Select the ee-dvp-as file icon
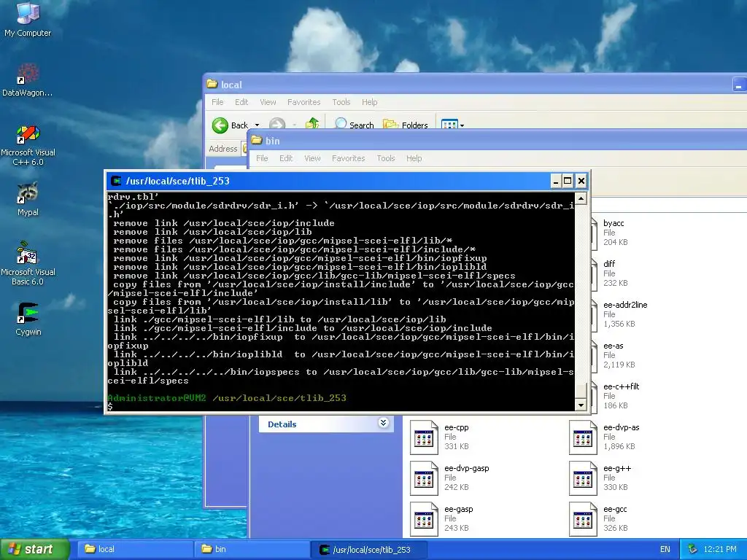The width and height of the screenshot is (747, 560). 583,437
